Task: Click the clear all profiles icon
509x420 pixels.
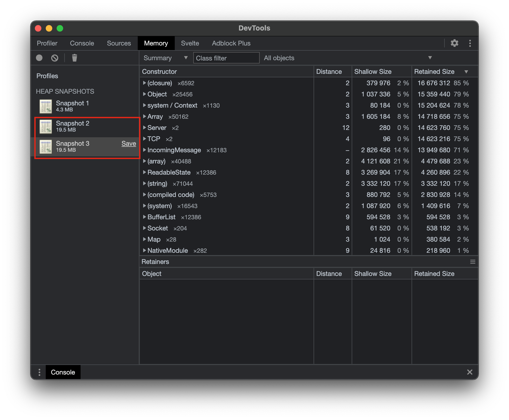Action: [x=55, y=58]
